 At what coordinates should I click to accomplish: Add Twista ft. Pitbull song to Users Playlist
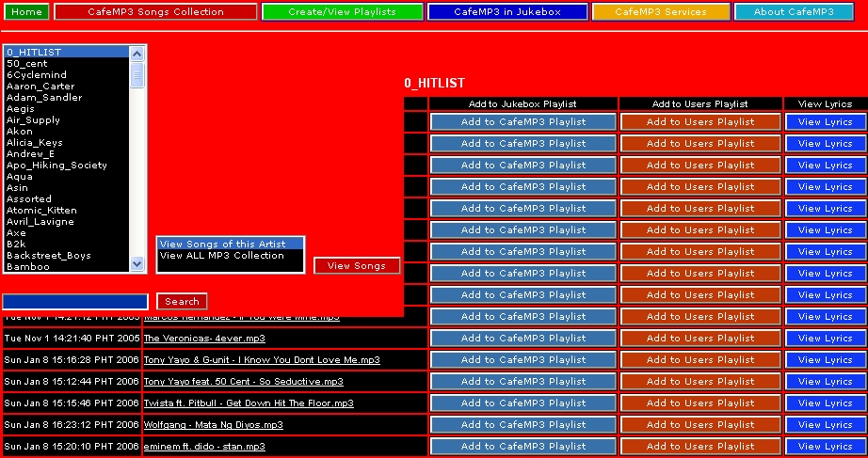[699, 403]
